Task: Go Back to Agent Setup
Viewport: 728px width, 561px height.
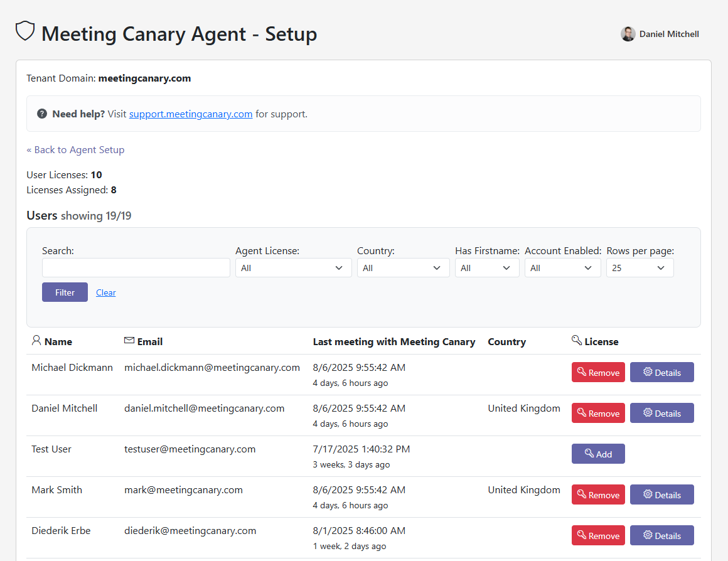Action: 75,149
